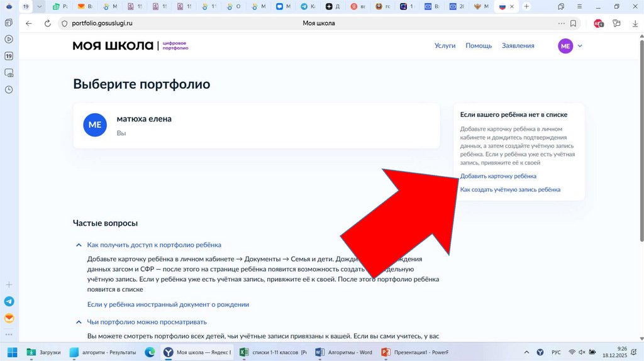Switch to the Excel списки 1-11 классов window

click(x=273, y=352)
